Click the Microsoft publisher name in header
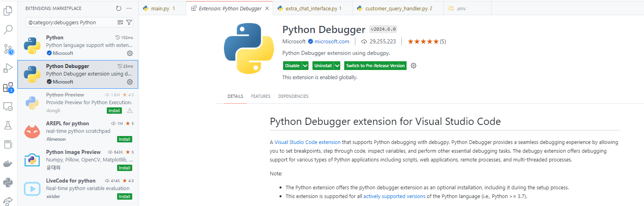The image size is (644, 206). pyautogui.click(x=294, y=41)
